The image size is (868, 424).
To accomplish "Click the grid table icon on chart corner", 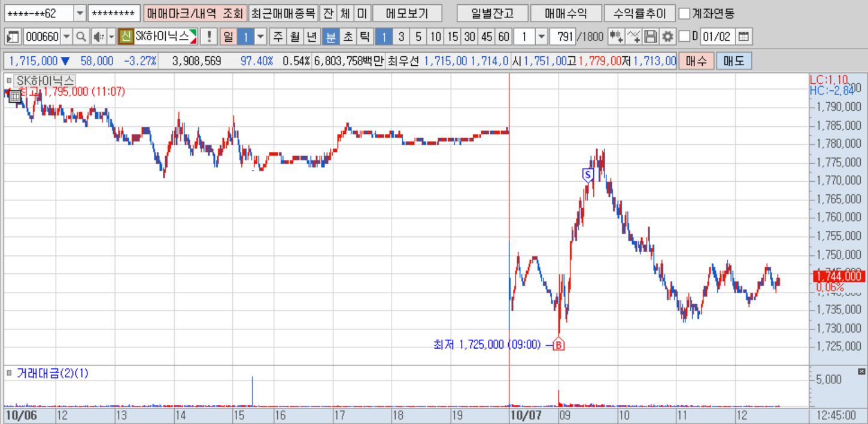I will point(15,96).
